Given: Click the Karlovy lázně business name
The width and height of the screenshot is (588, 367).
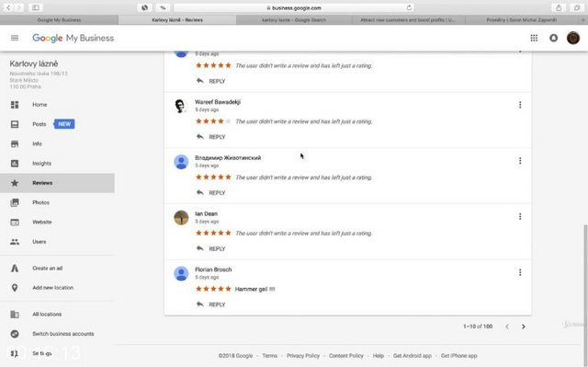Looking at the screenshot, I should click(x=34, y=63).
